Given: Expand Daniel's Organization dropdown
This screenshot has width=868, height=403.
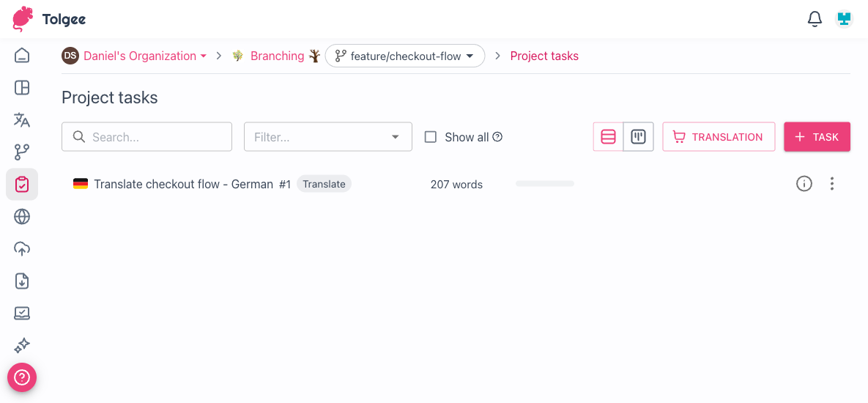Looking at the screenshot, I should coord(145,56).
